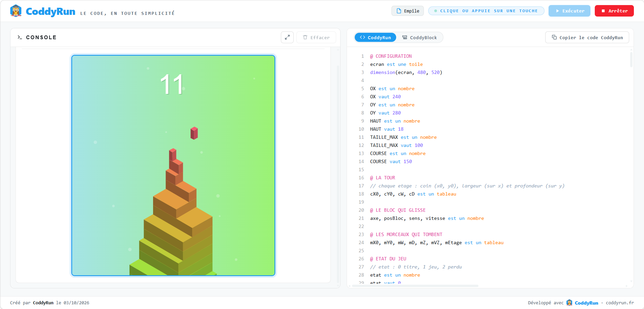Click the 'axe, posBloc, sens, vitesse' line
This screenshot has height=309, width=644.
[427, 218]
